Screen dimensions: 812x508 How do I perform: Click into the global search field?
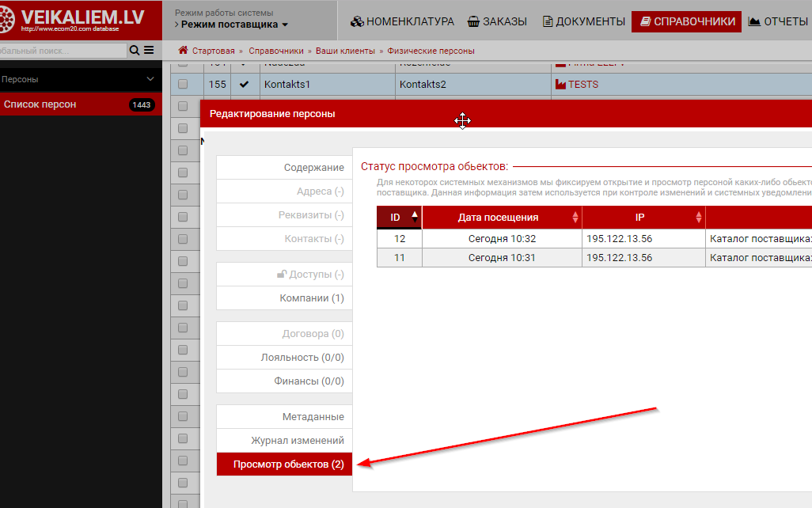coord(62,51)
